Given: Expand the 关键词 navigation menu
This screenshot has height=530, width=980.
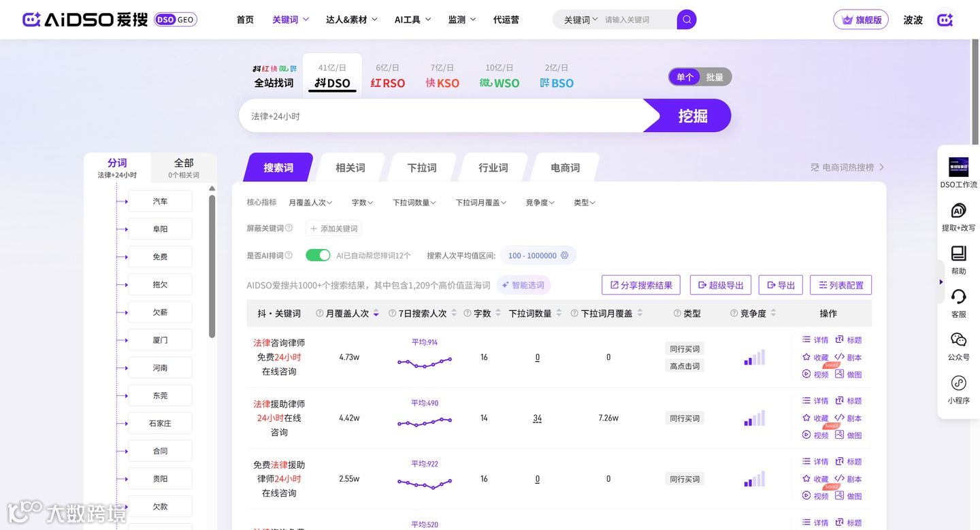Looking at the screenshot, I should click(291, 20).
